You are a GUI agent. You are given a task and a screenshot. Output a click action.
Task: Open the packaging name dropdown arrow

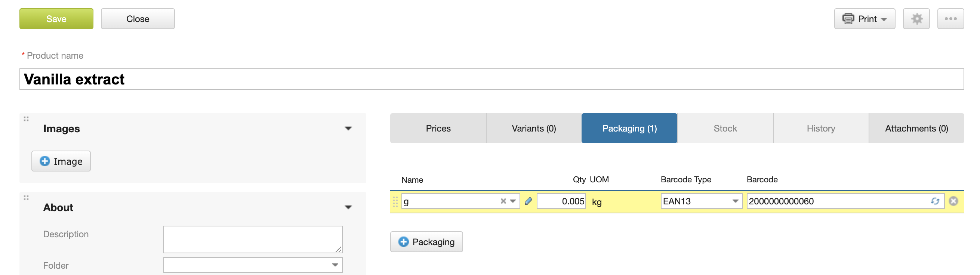coord(513,201)
